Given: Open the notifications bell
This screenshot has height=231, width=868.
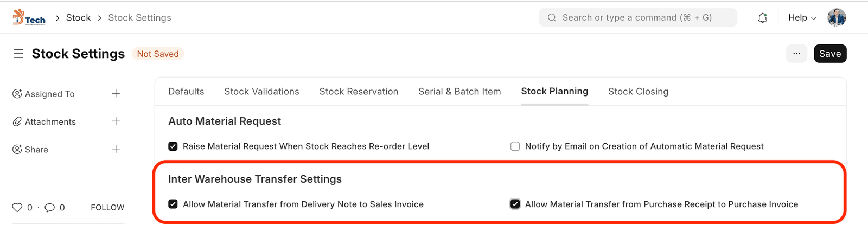Looking at the screenshot, I should tap(762, 18).
